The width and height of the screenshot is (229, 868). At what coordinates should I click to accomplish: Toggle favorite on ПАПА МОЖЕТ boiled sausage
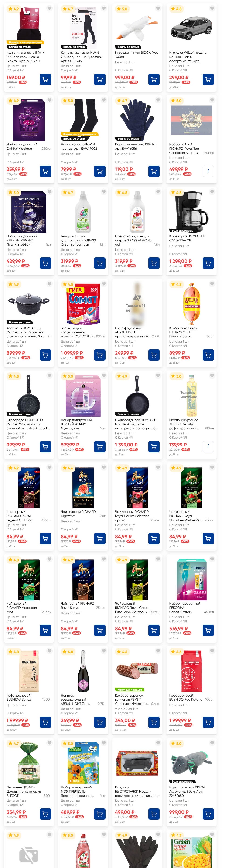(212, 284)
